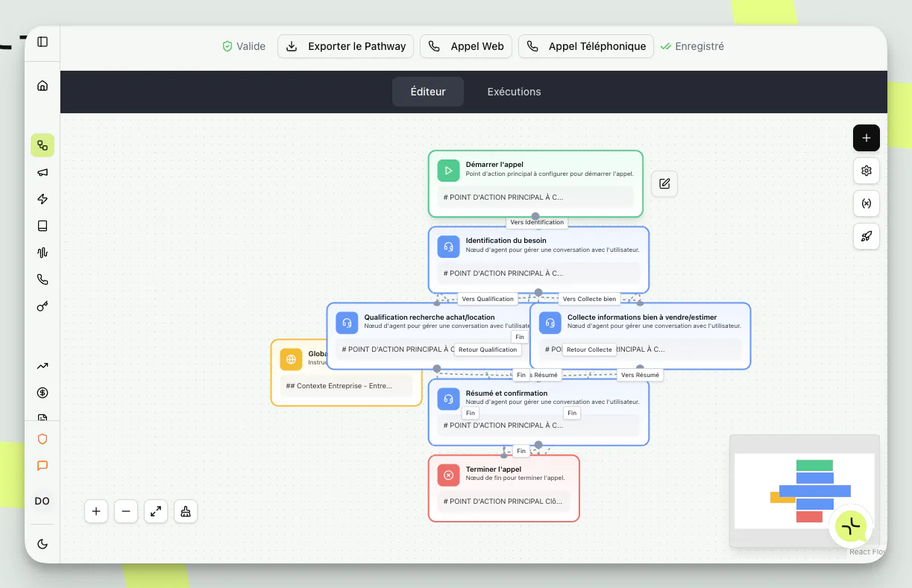This screenshot has width=912, height=588.
Task: Click the broom tidy layout button
Action: tap(186, 511)
